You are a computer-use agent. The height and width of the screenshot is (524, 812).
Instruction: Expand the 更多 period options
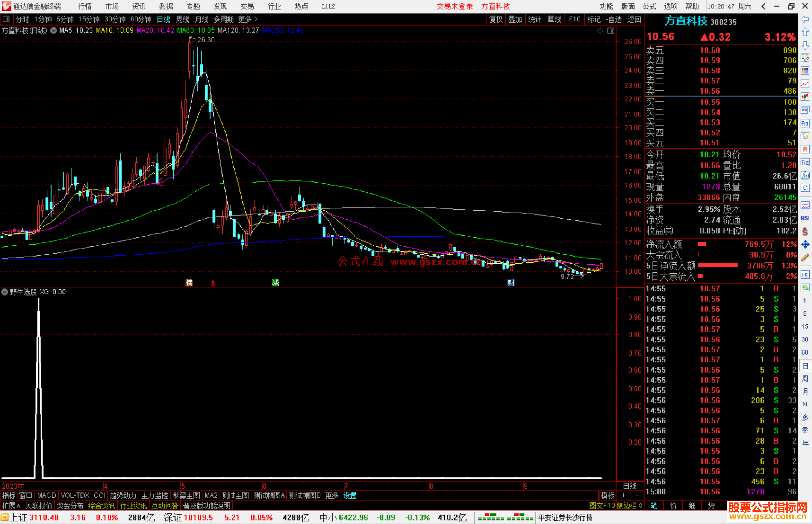[248, 19]
